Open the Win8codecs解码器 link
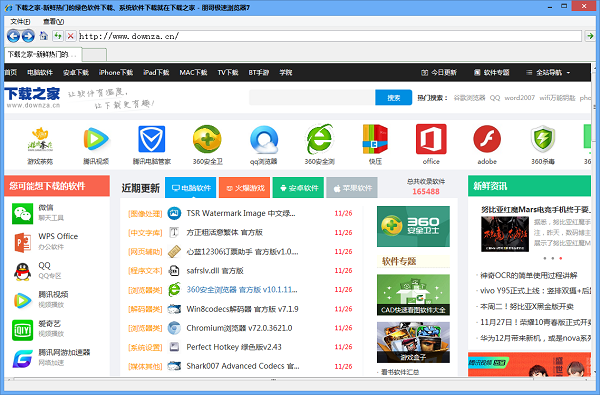Image resolution: width=600 pixels, height=395 pixels. (242, 309)
